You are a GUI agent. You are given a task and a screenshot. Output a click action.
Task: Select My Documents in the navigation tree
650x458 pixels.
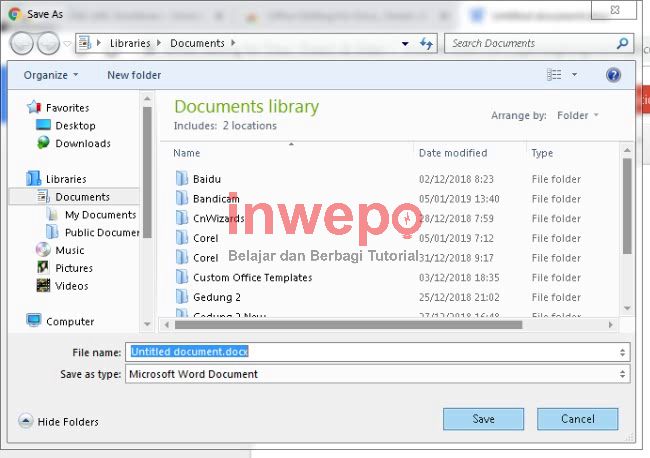pos(100,214)
